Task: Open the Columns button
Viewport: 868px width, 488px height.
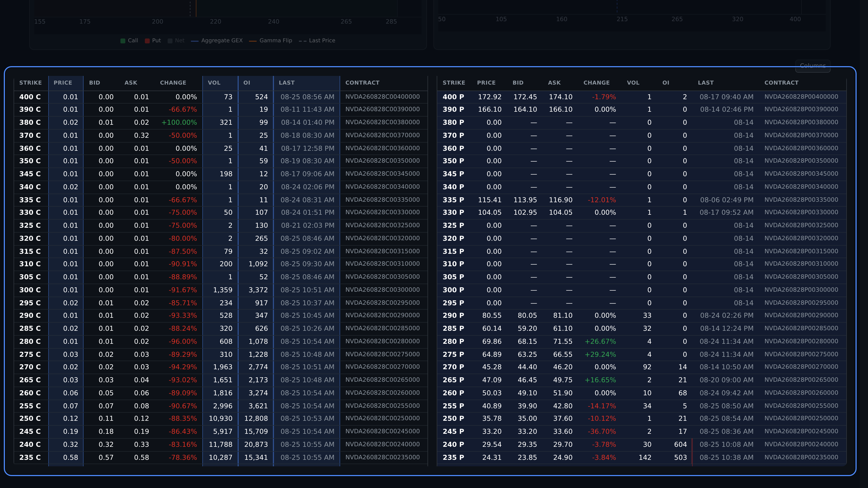Action: tap(812, 66)
